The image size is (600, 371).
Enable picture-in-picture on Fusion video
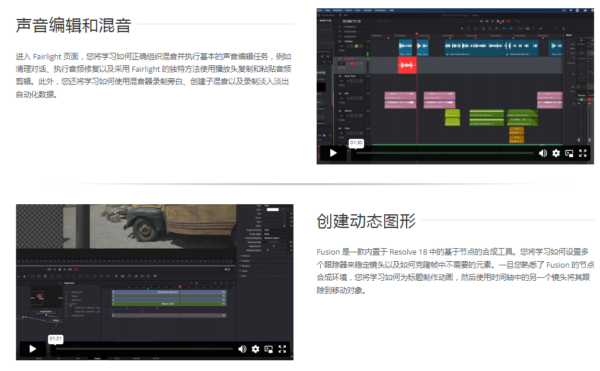269,349
